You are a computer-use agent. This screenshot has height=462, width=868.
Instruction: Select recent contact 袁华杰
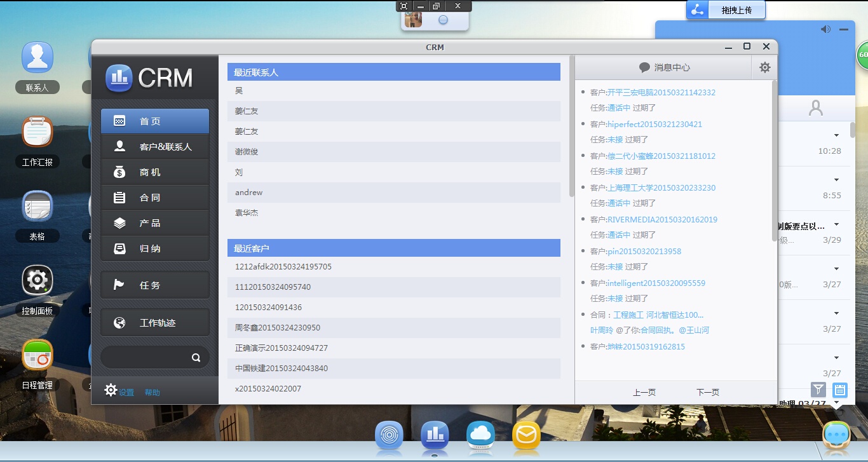tap(394, 213)
